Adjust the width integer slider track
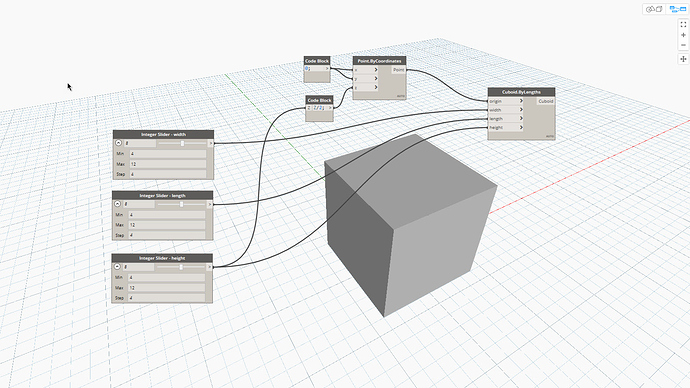 coord(182,143)
